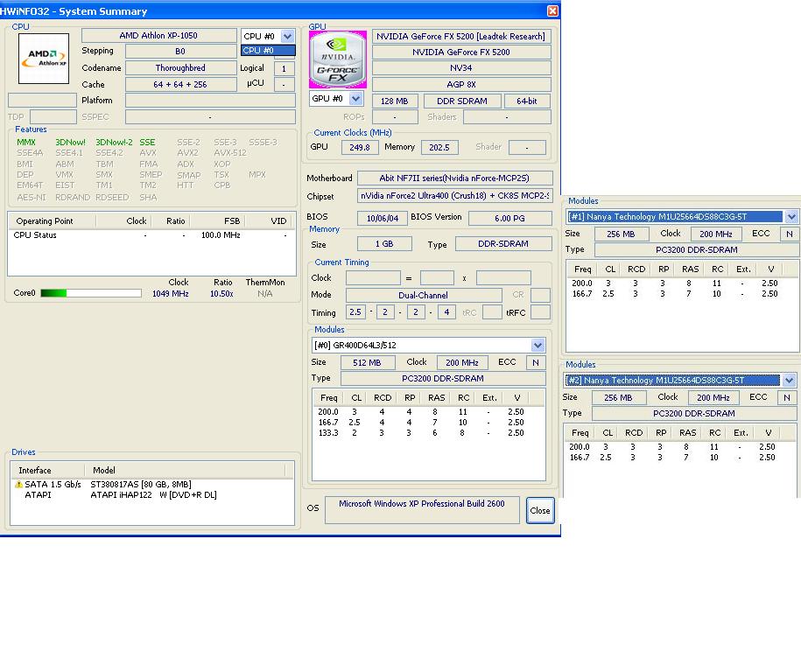Click the Logical count field showing 1
801x672 pixels.
[284, 68]
